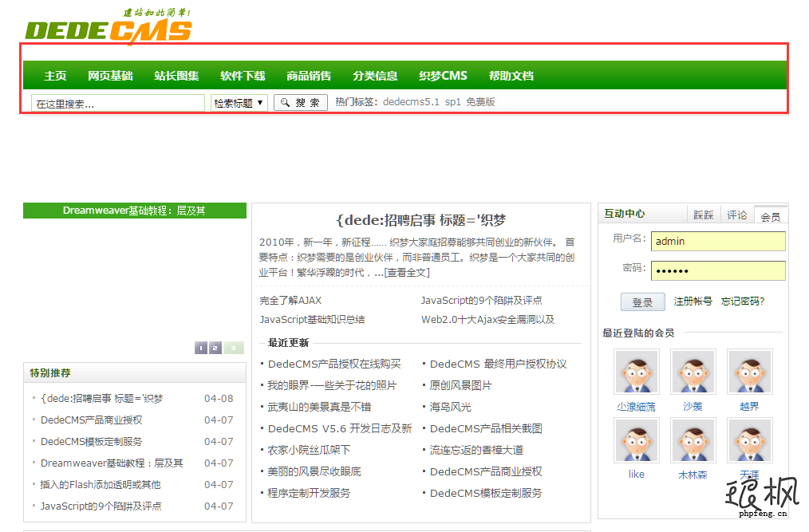The height and width of the screenshot is (532, 809).
Task: Open hot tag 免费版
Action: point(481,101)
